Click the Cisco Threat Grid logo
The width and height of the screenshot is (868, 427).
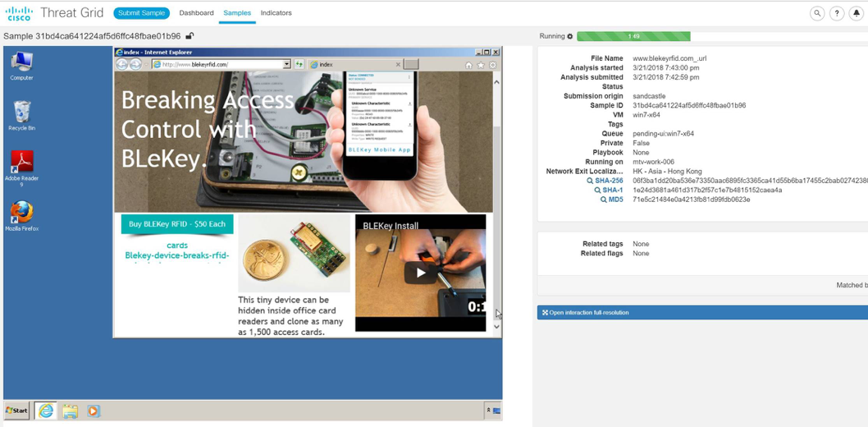tap(53, 13)
